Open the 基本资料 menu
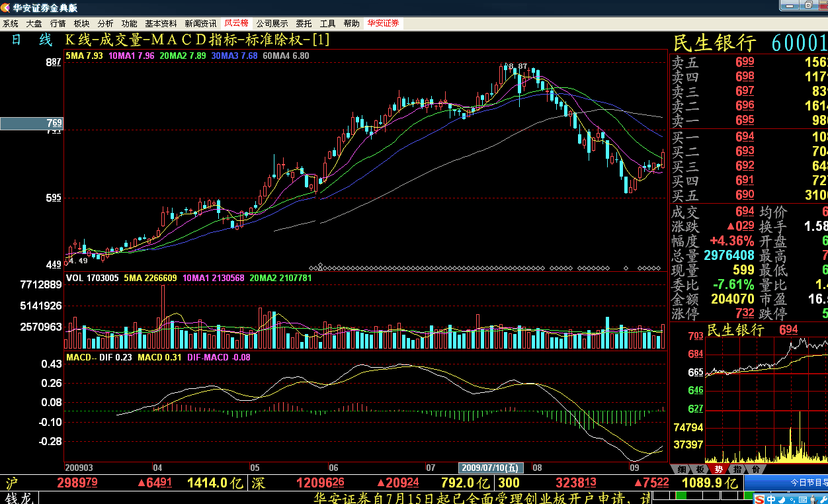 click(x=161, y=23)
